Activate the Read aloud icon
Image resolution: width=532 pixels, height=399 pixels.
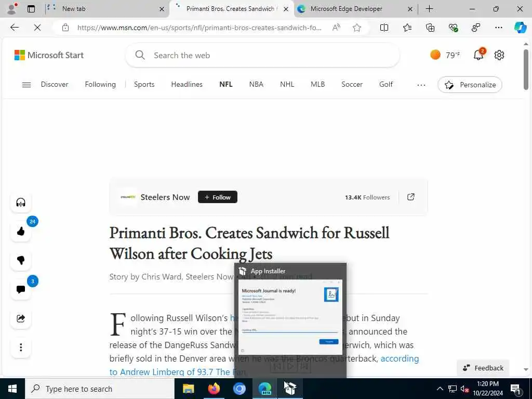[336, 28]
